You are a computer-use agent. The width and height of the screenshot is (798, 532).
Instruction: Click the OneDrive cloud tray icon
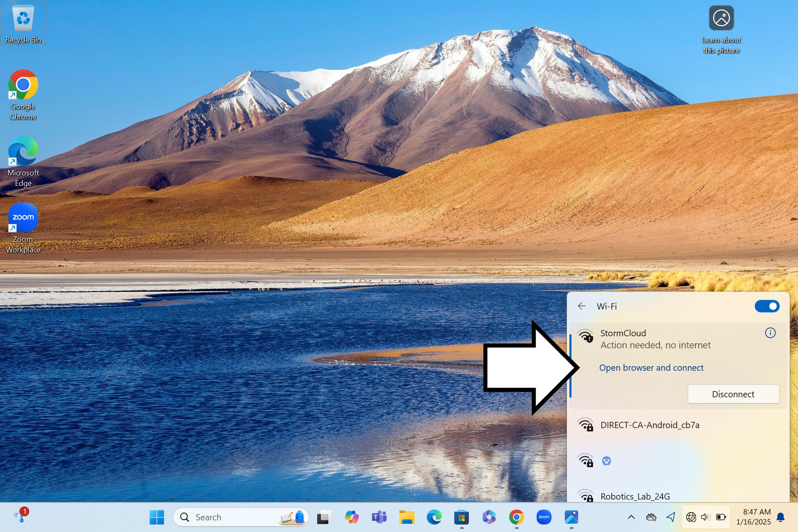[651, 517]
